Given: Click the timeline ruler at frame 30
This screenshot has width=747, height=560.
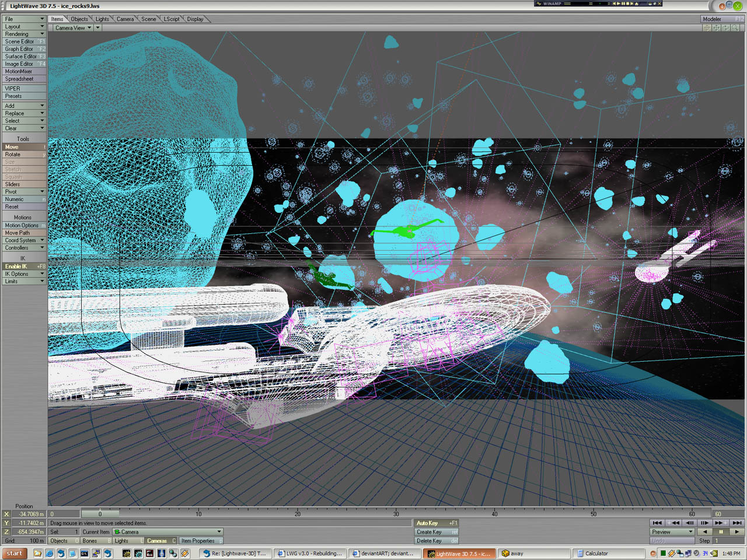Looking at the screenshot, I should click(x=396, y=514).
